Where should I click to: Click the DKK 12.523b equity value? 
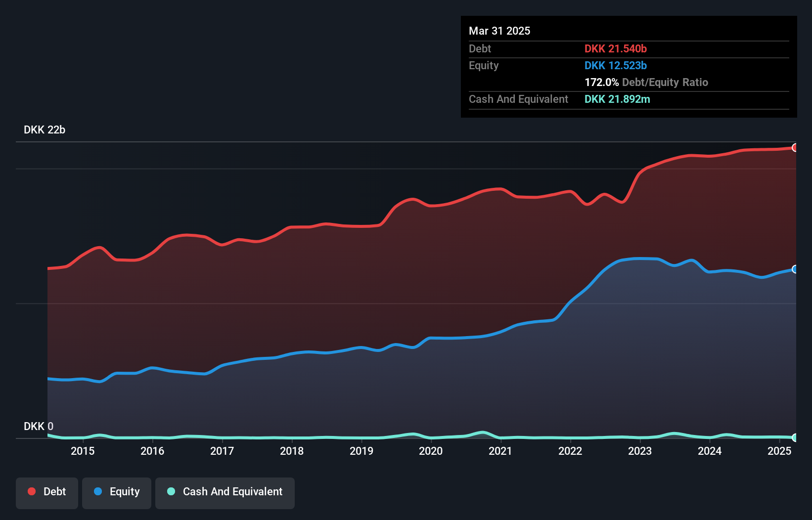pyautogui.click(x=616, y=65)
